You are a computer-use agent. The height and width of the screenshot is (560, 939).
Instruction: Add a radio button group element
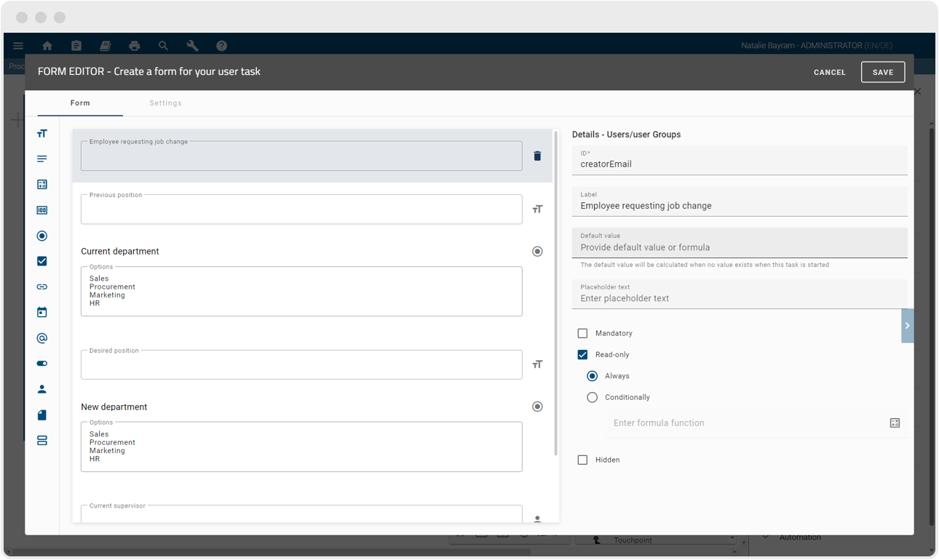pos(42,236)
